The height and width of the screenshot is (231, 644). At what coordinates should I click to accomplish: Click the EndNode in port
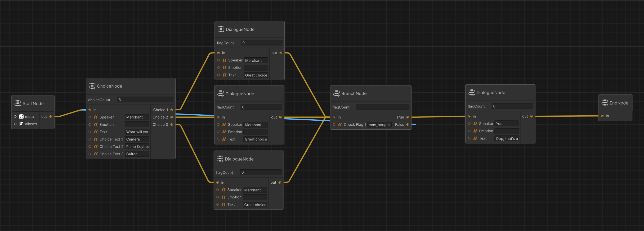(602, 116)
